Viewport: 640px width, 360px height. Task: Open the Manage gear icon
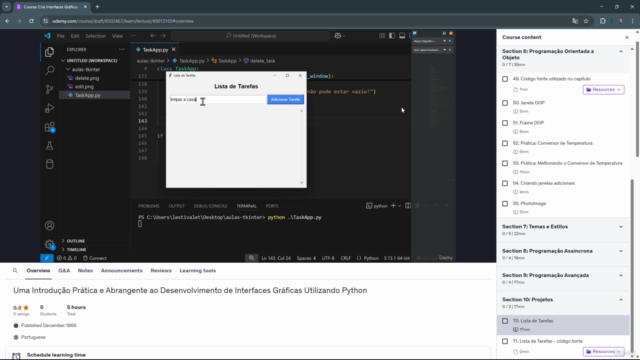[49, 244]
